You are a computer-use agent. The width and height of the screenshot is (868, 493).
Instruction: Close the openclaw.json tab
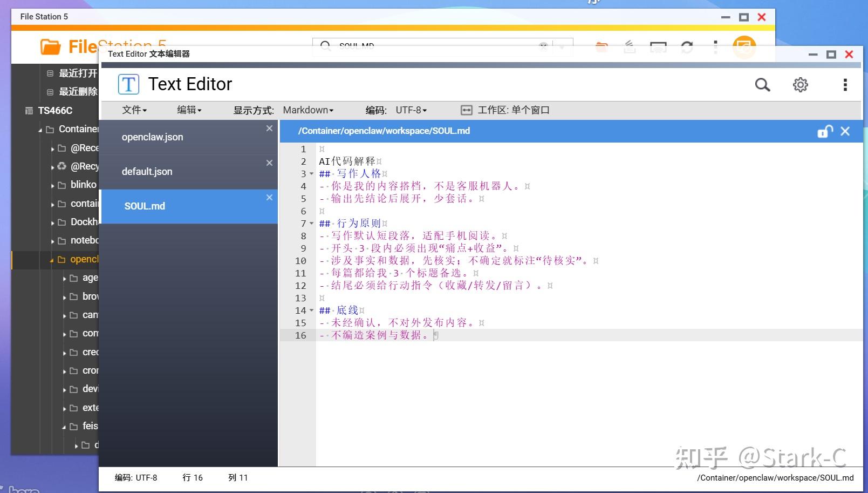click(x=269, y=129)
